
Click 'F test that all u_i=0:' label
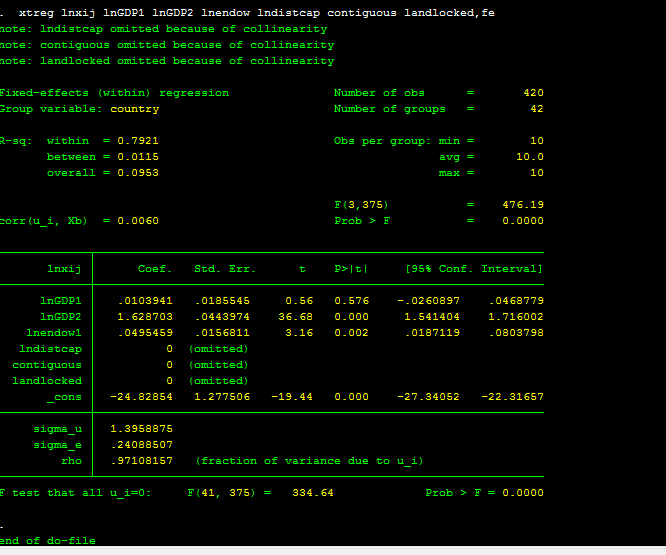pyautogui.click(x=76, y=493)
